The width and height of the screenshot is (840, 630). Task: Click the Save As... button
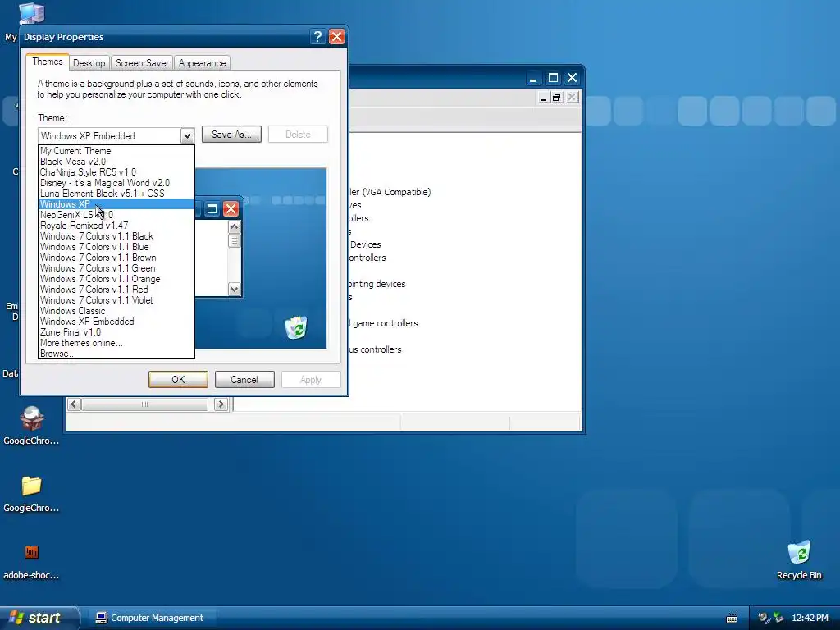231,135
